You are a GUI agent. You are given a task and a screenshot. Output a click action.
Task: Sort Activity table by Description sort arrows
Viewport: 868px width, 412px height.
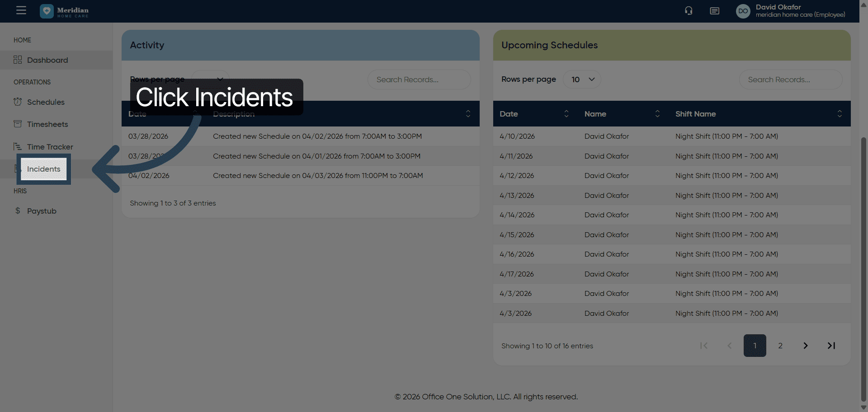[468, 114]
